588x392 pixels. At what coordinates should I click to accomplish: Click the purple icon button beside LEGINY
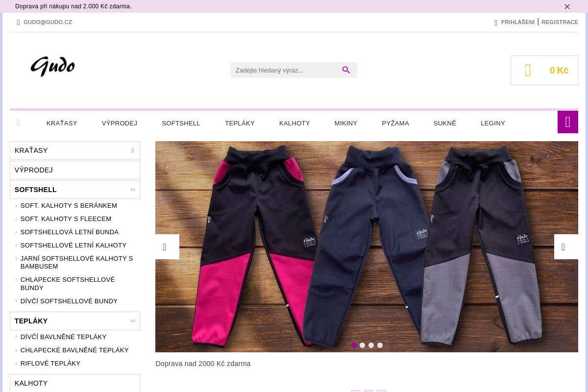(568, 122)
